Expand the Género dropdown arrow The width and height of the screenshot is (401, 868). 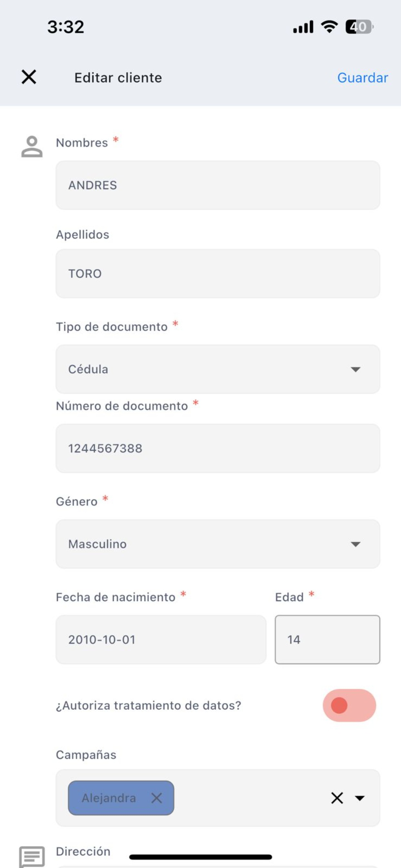pyautogui.click(x=355, y=544)
